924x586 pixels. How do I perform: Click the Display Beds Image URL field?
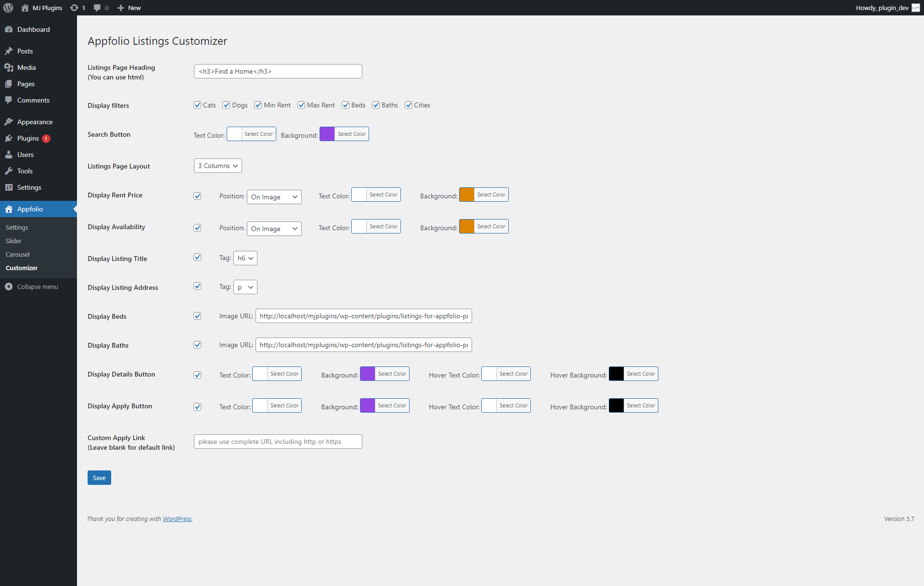(x=364, y=316)
